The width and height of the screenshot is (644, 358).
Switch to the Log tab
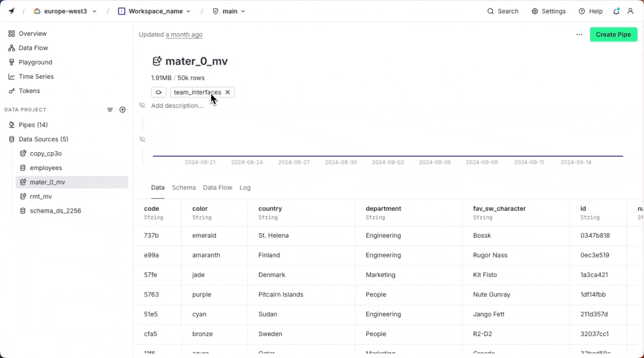coord(245,187)
